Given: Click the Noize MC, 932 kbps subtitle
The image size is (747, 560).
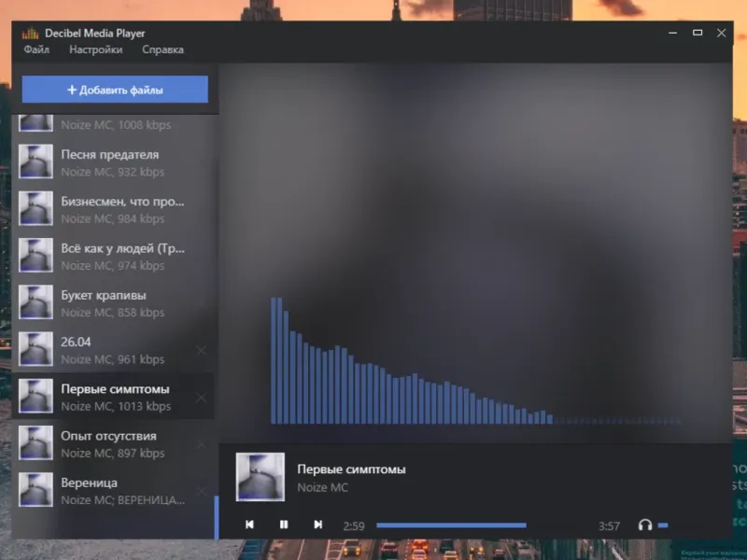Looking at the screenshot, I should tap(113, 172).
